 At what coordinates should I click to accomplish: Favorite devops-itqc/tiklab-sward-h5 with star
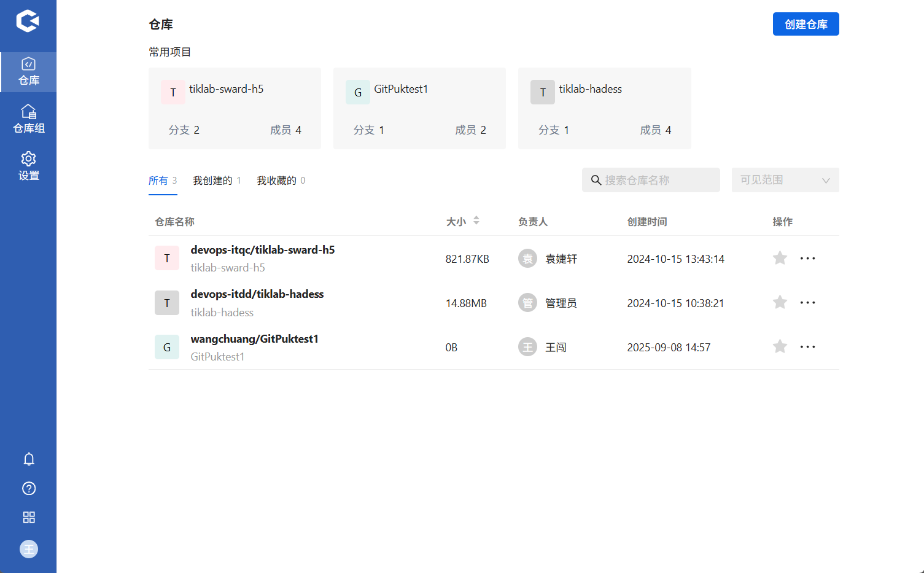tap(780, 258)
